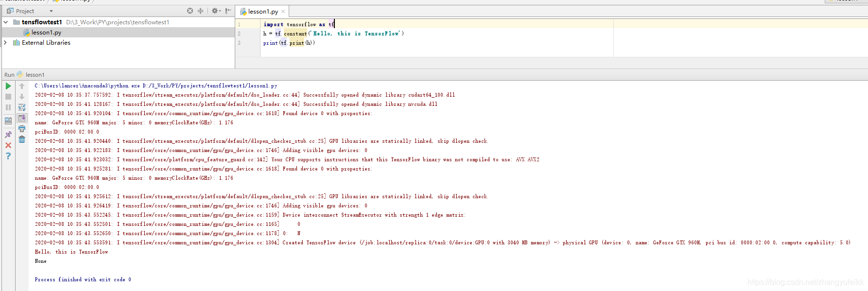
Task: Click 'Hello, this is TensorFlow' output line
Action: pos(71,252)
